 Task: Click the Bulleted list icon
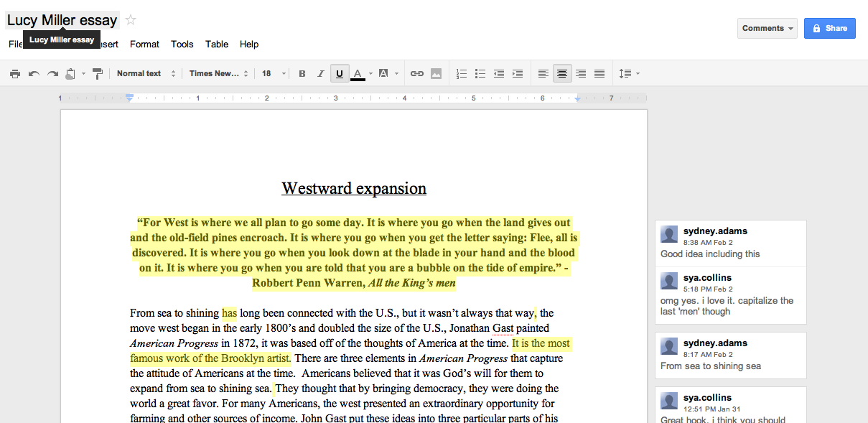tap(480, 73)
